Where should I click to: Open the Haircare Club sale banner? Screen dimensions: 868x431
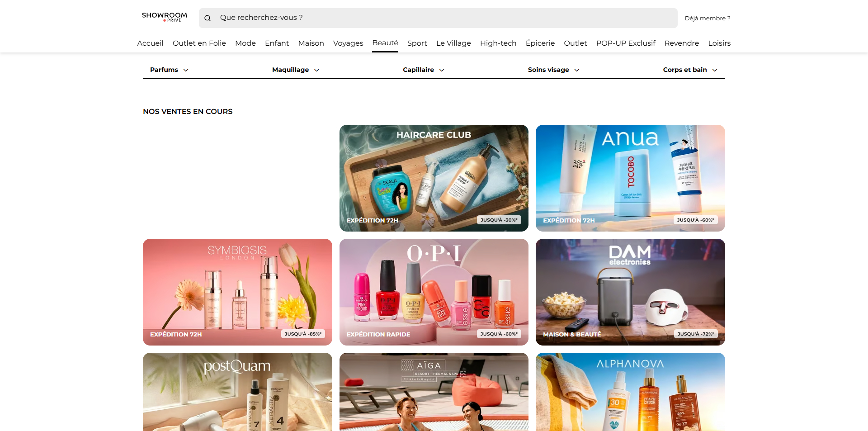point(434,178)
